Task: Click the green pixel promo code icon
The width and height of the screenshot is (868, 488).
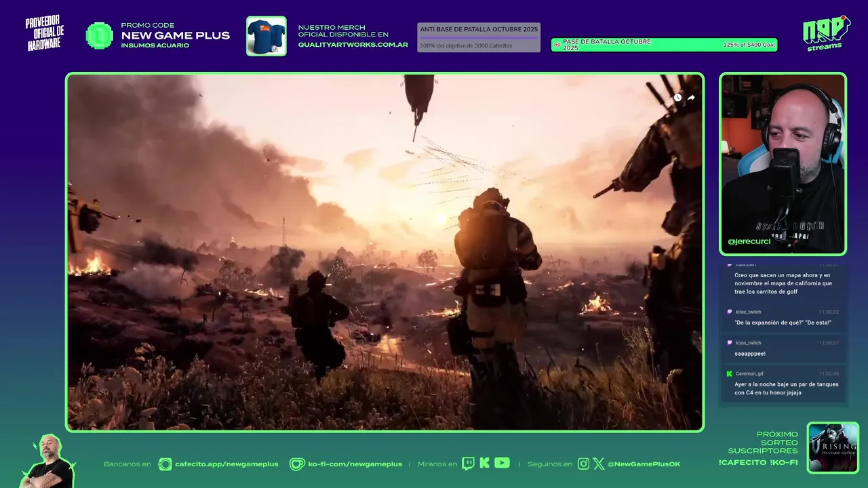Action: tap(100, 35)
